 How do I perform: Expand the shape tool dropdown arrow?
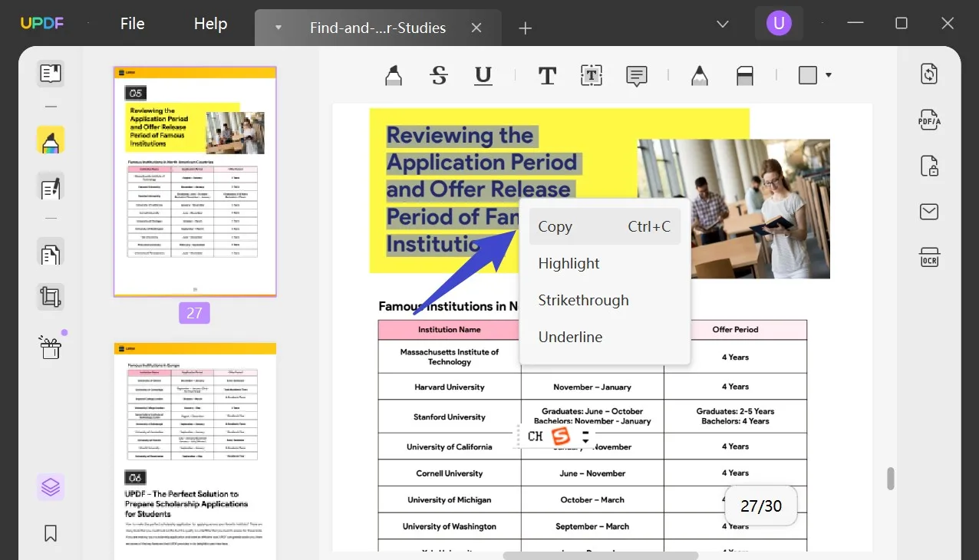pos(829,75)
